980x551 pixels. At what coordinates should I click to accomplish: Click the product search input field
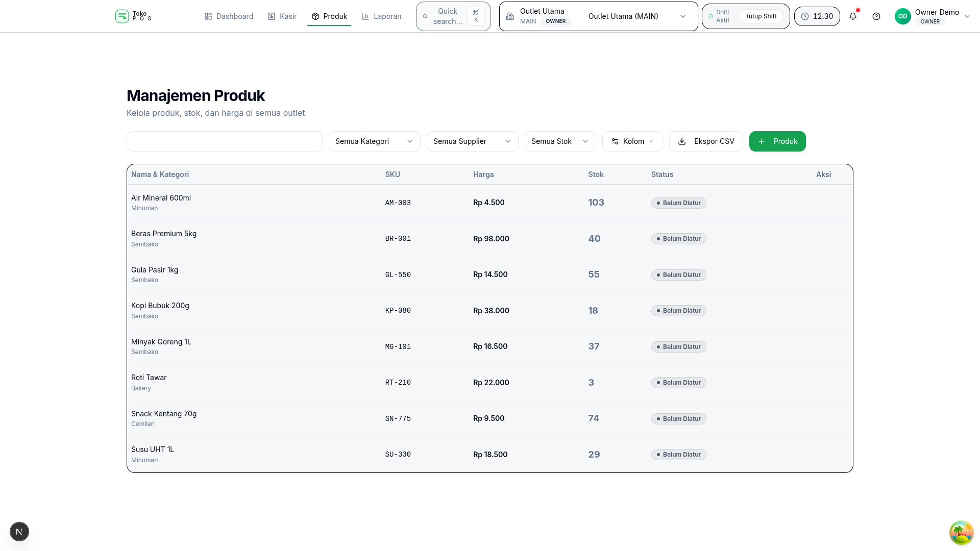[x=224, y=141]
